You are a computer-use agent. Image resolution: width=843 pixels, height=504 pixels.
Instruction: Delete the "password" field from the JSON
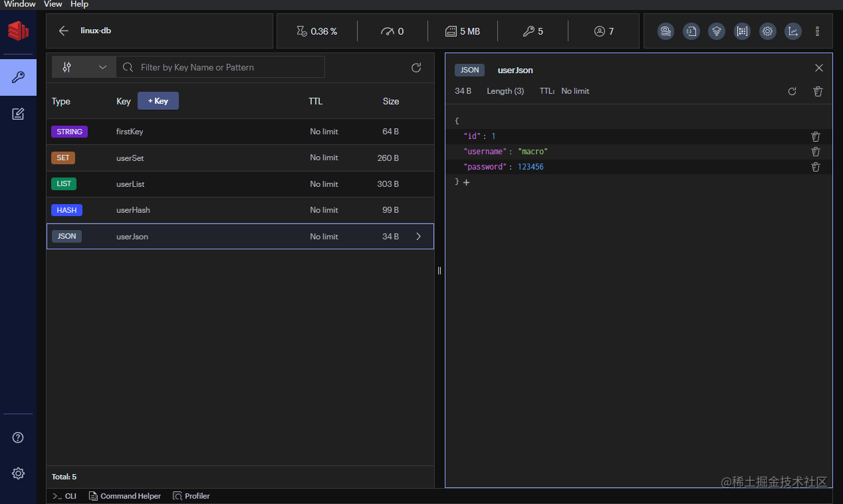816,167
